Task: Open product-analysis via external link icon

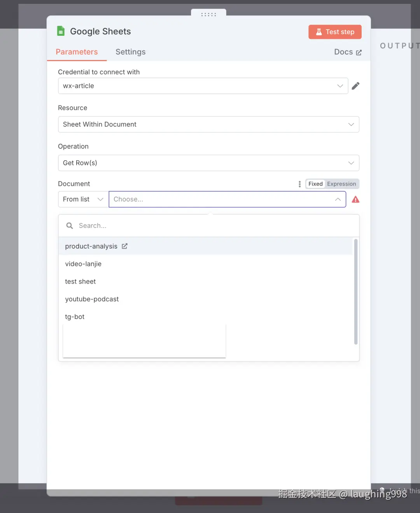Action: tap(124, 246)
